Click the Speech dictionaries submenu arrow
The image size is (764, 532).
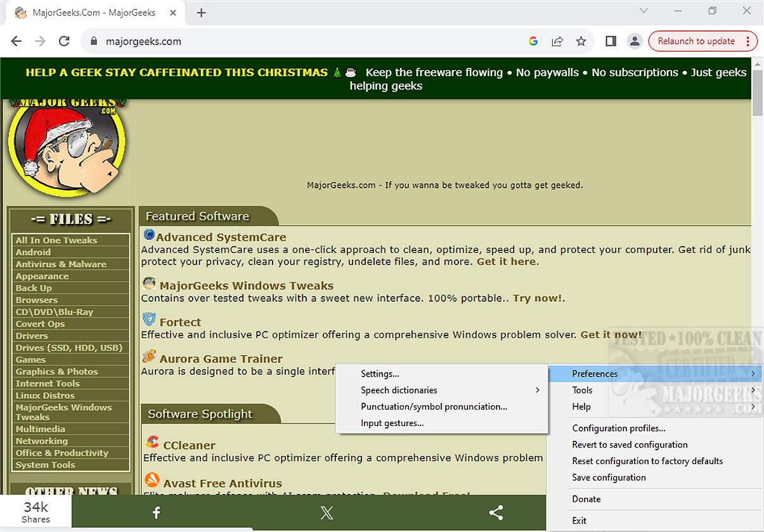[538, 390]
